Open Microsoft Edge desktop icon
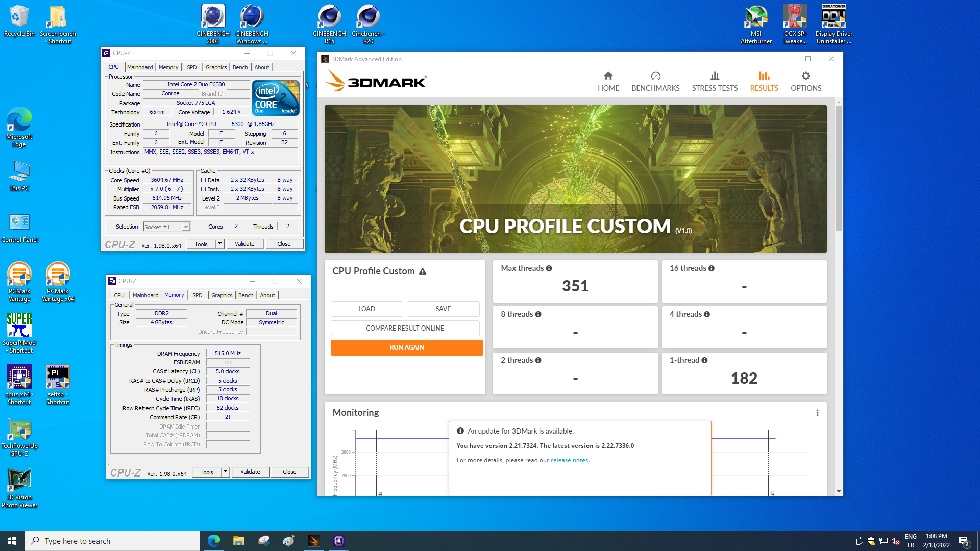Image resolution: width=980 pixels, height=551 pixels. (19, 128)
